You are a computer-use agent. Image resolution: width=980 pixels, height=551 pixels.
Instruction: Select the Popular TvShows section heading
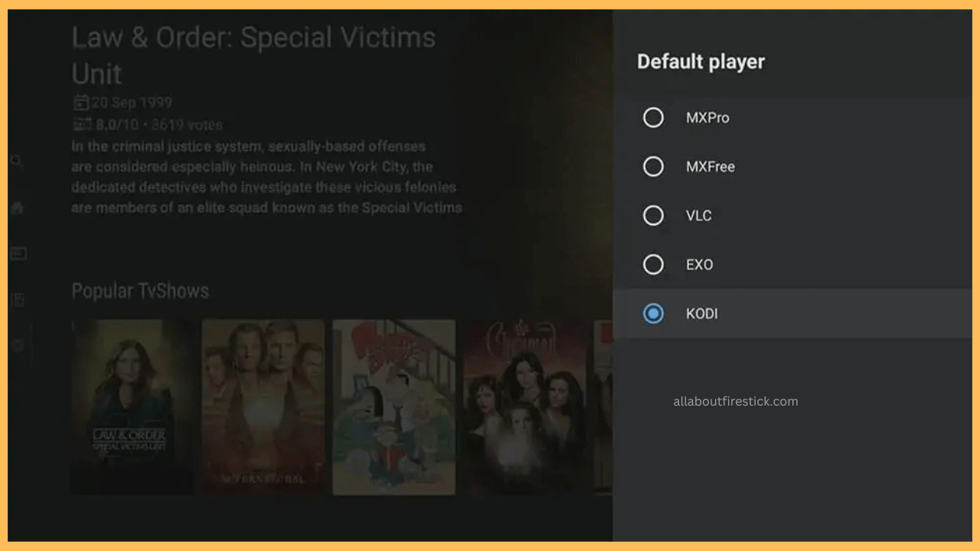coord(140,291)
